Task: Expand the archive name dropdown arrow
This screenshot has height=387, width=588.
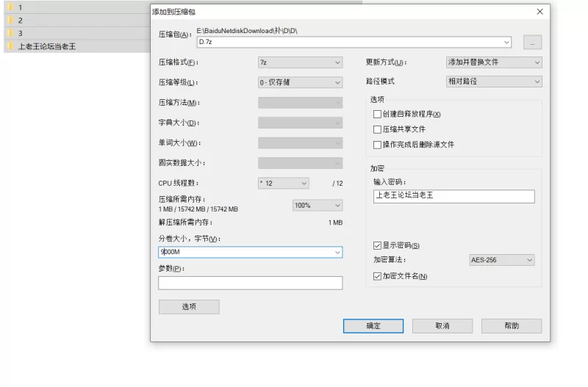Action: pos(506,43)
